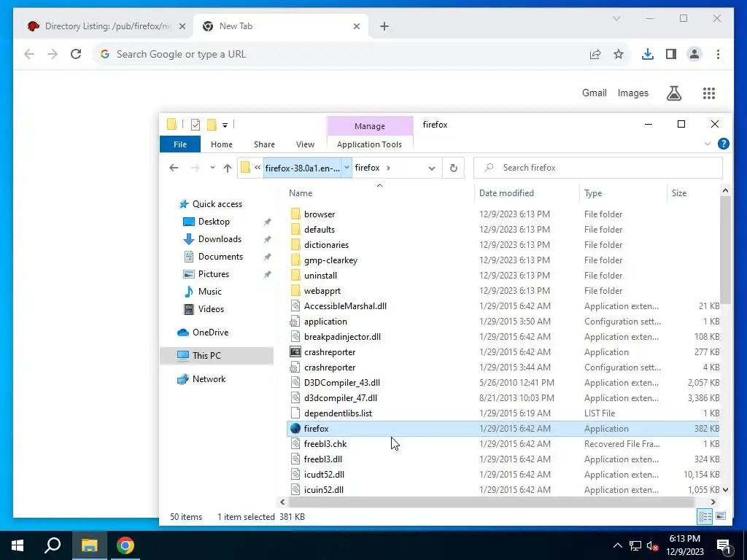Open the Images link
The width and height of the screenshot is (747, 560).
coord(632,93)
